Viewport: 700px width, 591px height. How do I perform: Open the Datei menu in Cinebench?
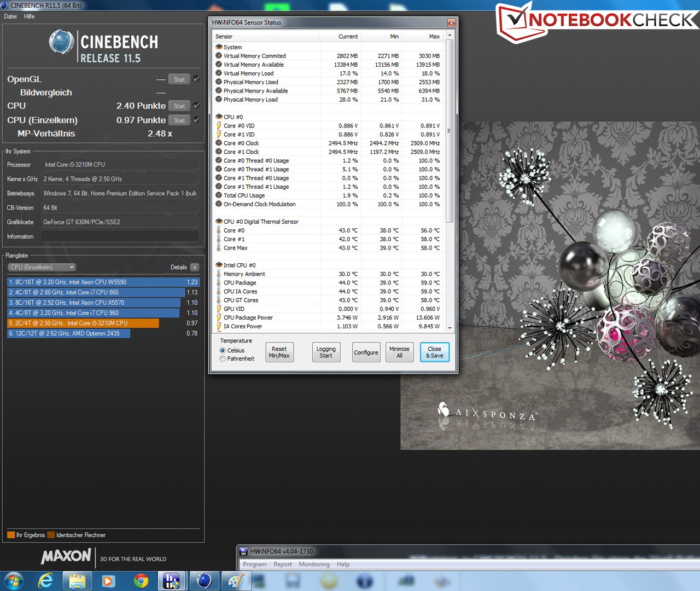tap(10, 16)
